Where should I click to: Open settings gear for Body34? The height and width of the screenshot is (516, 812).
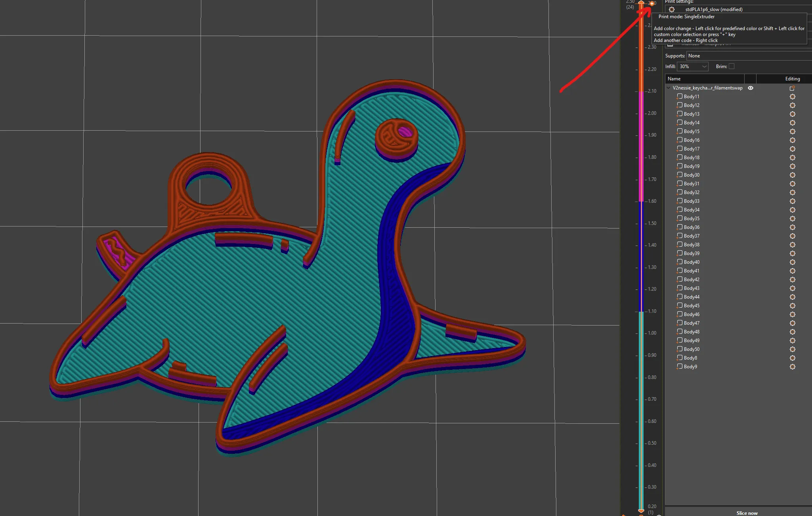[793, 210]
